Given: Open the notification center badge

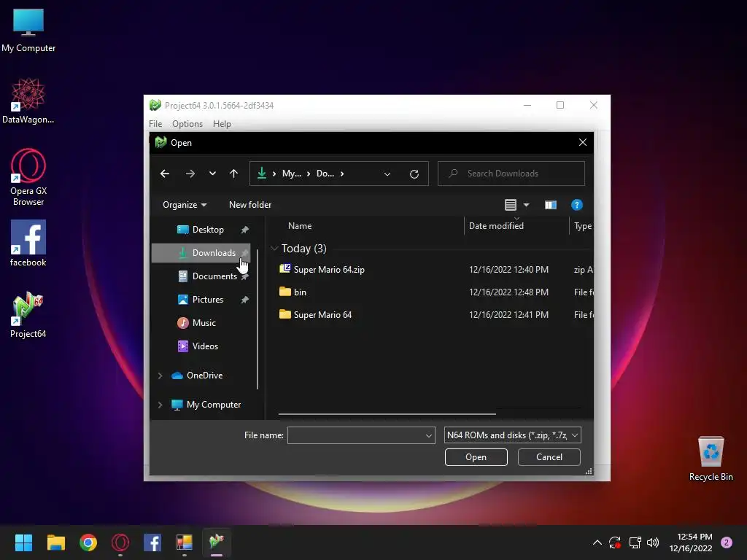Looking at the screenshot, I should coord(727,542).
